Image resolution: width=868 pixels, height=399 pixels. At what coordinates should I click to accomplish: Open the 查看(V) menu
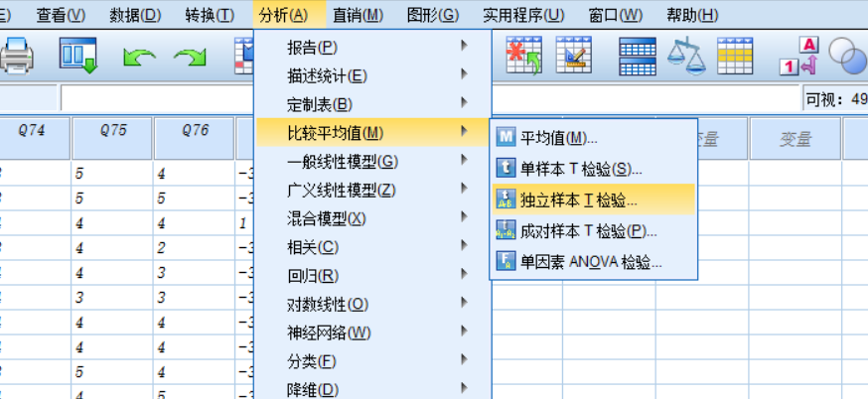pos(61,15)
